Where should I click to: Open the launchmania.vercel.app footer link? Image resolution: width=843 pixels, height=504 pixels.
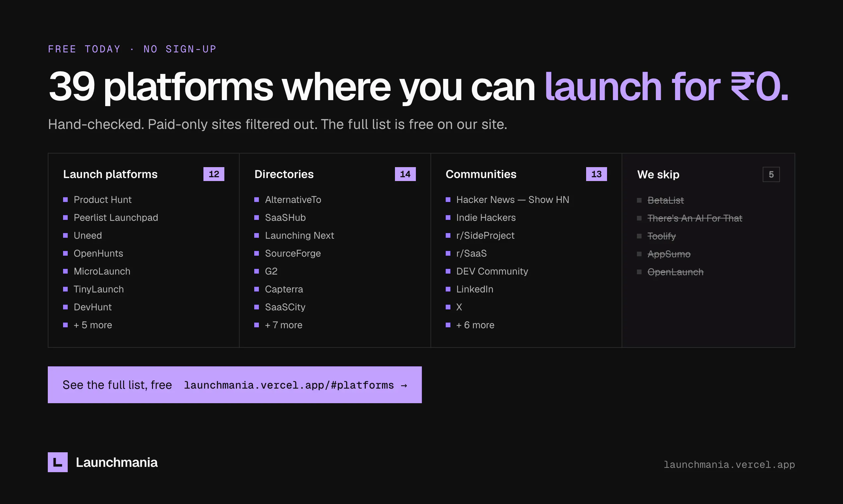point(729,464)
